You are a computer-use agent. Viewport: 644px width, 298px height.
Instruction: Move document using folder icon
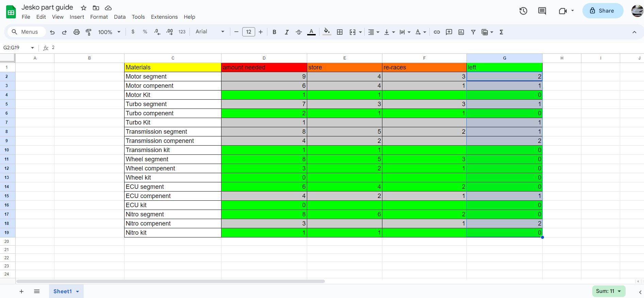(x=96, y=8)
